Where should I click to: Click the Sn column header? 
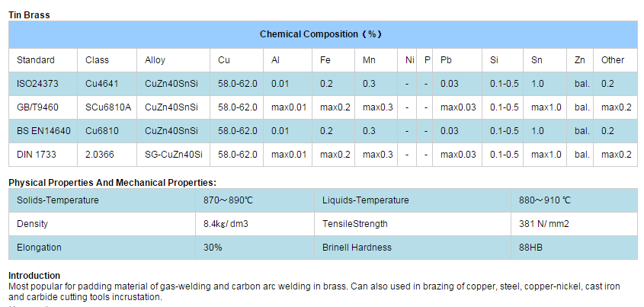tap(537, 60)
